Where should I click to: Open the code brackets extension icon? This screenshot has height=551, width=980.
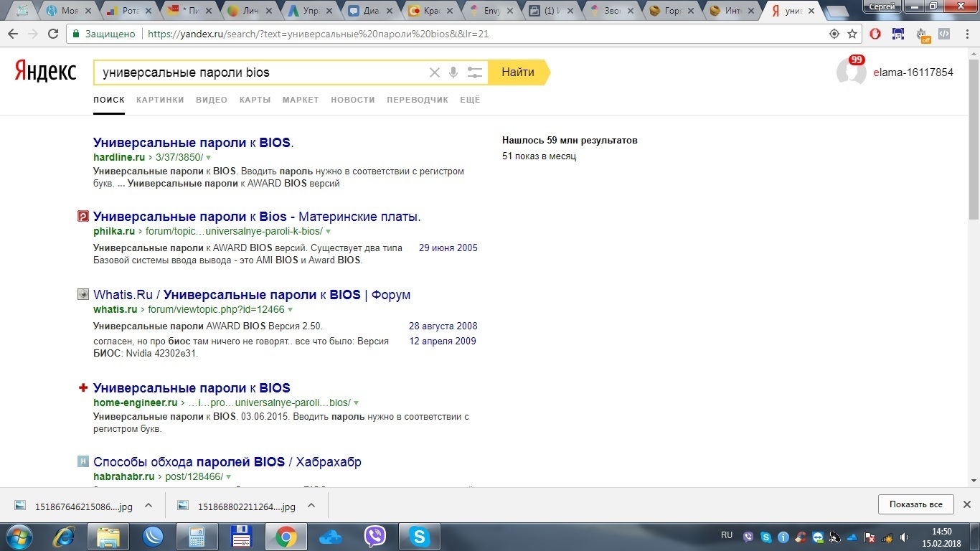[945, 34]
